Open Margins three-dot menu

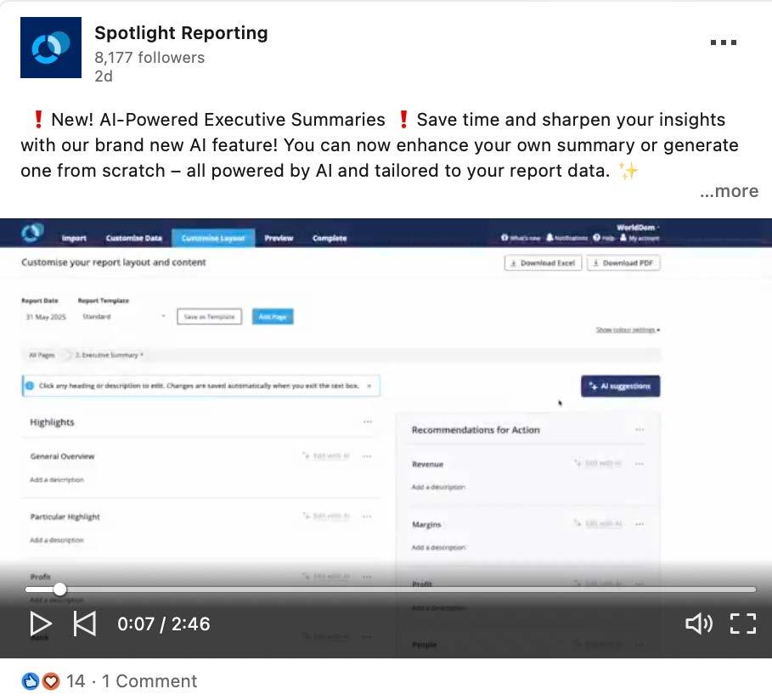coord(640,524)
